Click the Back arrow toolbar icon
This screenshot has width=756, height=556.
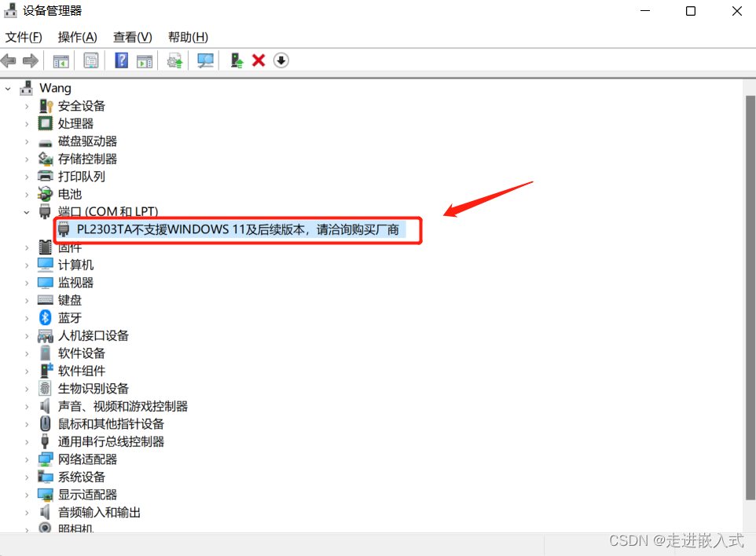click(x=9, y=60)
